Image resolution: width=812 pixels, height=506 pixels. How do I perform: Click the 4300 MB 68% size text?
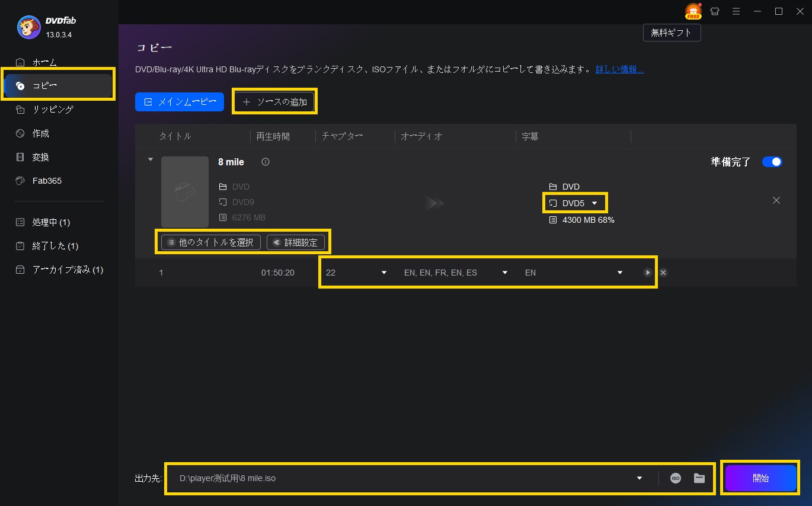(x=588, y=220)
